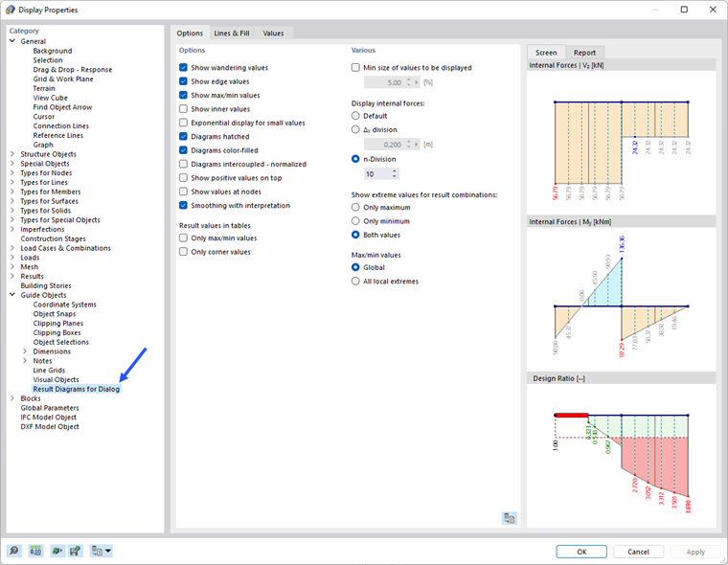The width and height of the screenshot is (728, 565).
Task: Check Only max/min values in tables
Action: pyautogui.click(x=183, y=238)
